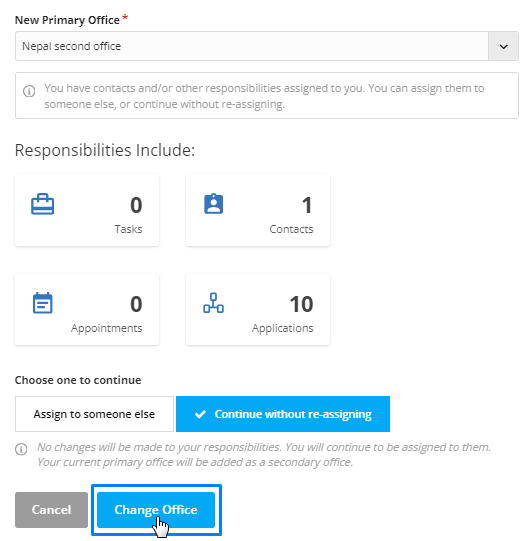Click the briefcase icon on the Tasks card
This screenshot has height=541, width=528.
pos(42,204)
